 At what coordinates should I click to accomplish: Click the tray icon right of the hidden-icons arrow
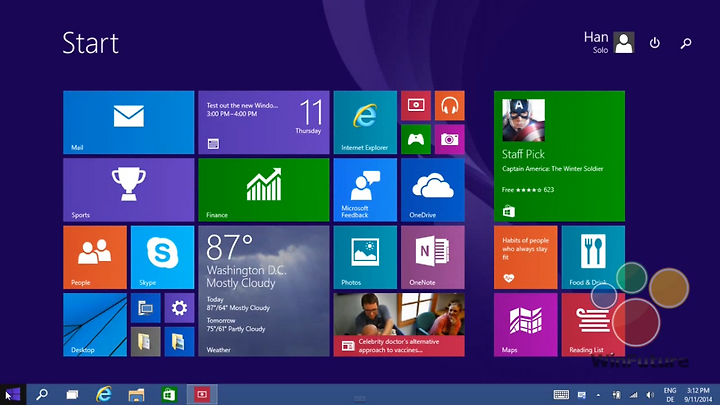[616, 394]
